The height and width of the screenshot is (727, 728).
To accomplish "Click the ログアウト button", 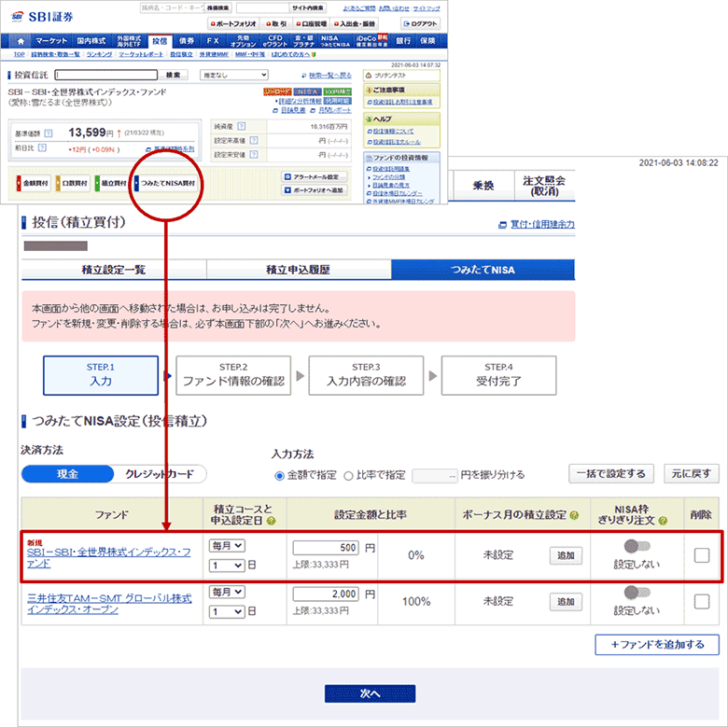I will [x=420, y=23].
